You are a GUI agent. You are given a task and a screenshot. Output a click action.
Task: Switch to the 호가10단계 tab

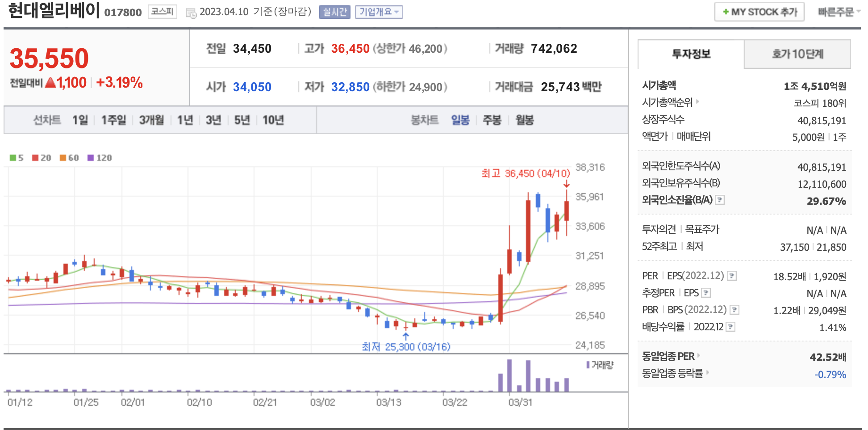point(797,54)
